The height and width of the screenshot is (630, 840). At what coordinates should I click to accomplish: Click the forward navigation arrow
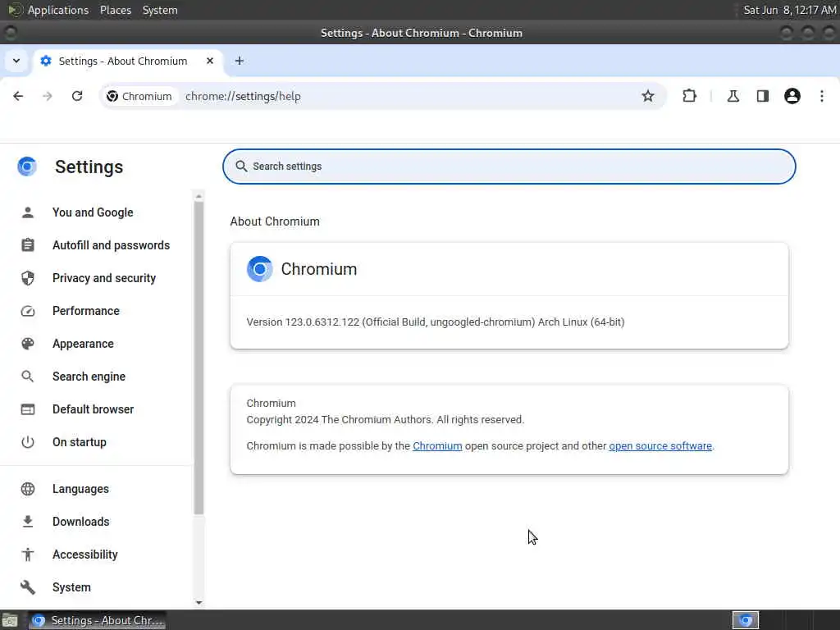pos(48,96)
